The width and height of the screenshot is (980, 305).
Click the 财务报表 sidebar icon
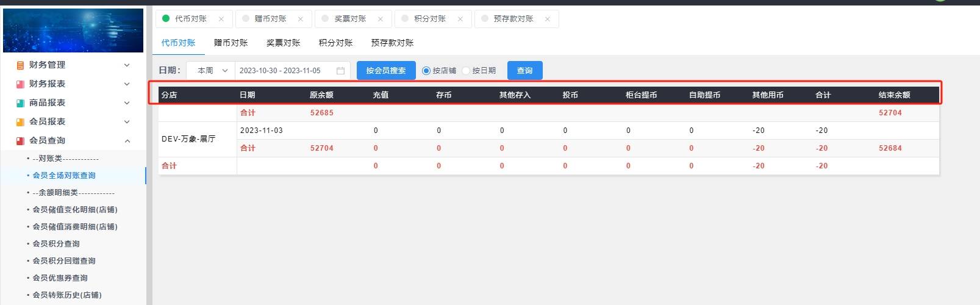point(20,84)
